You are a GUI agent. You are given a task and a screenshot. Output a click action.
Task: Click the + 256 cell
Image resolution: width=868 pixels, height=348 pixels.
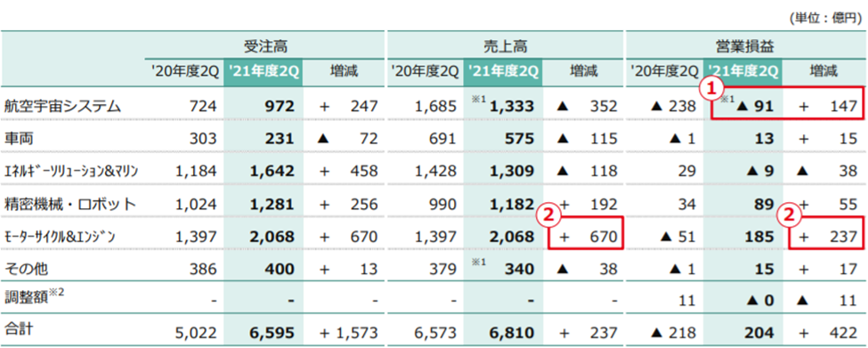pyautogui.click(x=348, y=205)
